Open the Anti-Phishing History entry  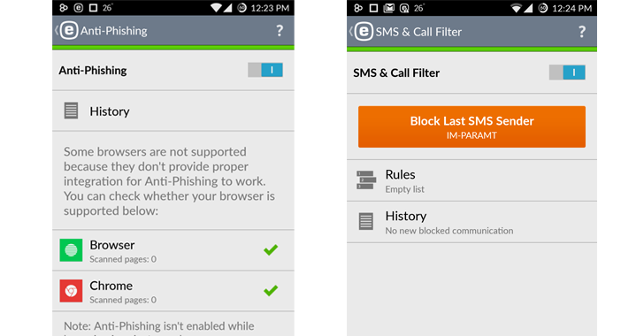(x=173, y=111)
